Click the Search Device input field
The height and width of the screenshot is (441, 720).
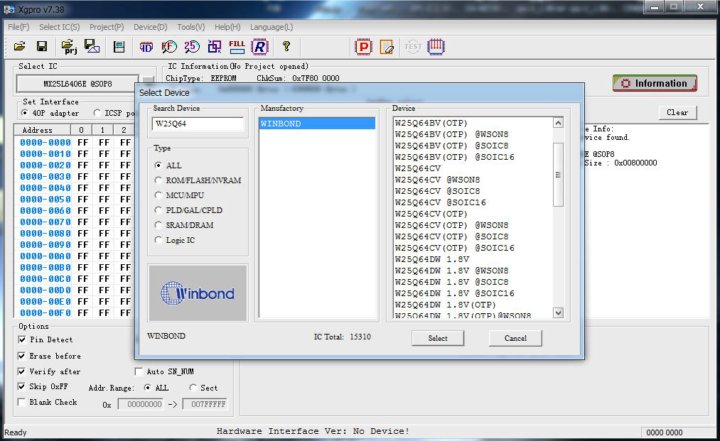click(x=197, y=124)
